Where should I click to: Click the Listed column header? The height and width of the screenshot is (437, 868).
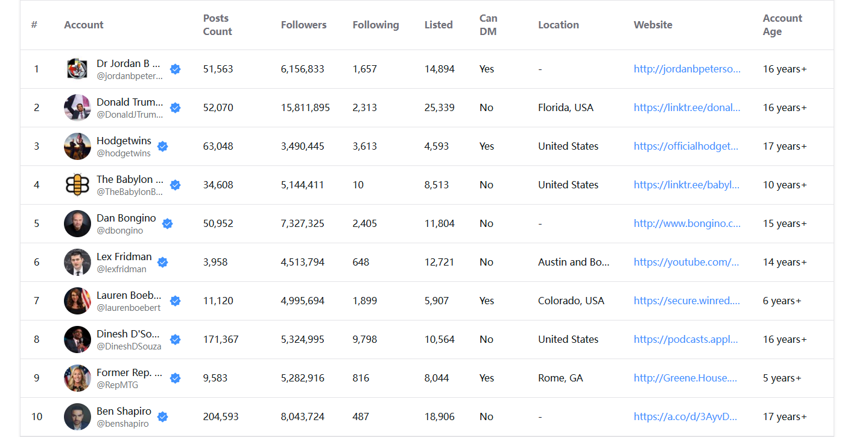(x=439, y=25)
